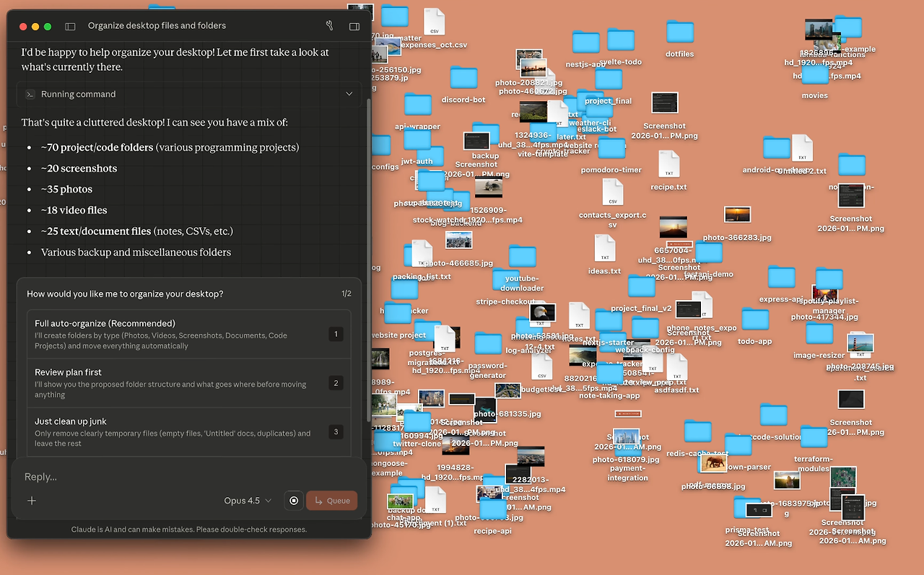Image resolution: width=924 pixels, height=575 pixels.
Task: Select the asdfasdf.txt file icon
Action: point(676,367)
